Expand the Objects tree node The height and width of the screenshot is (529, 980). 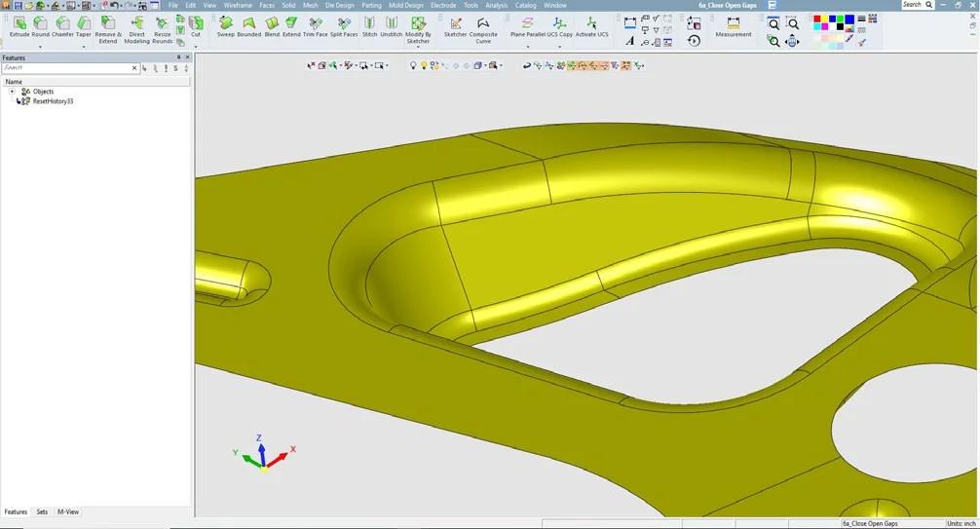click(12, 92)
